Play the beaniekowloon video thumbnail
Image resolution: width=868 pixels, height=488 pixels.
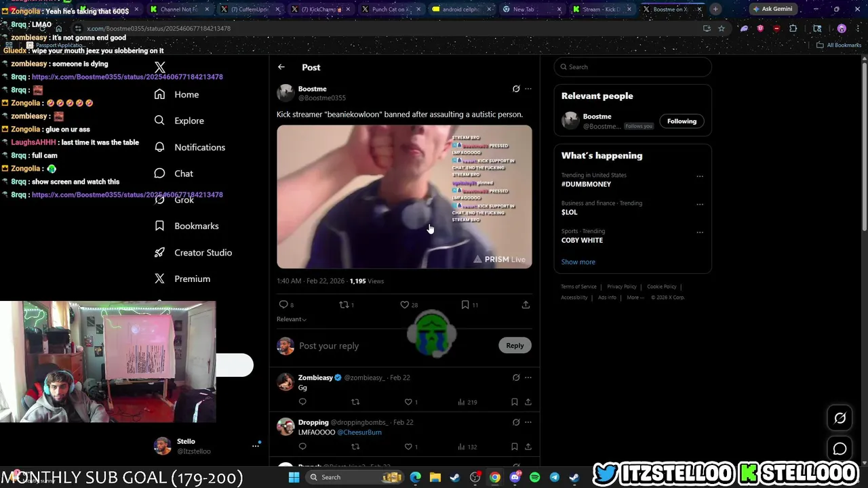404,197
